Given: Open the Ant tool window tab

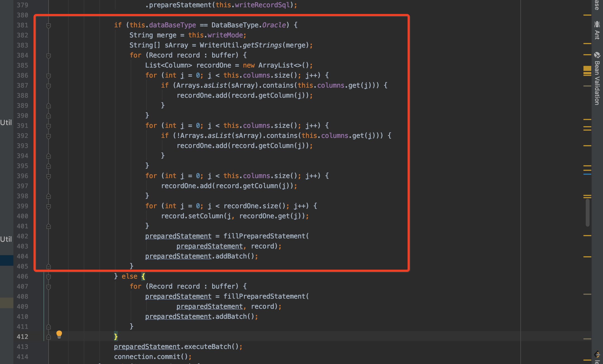Looking at the screenshot, I should point(597,30).
